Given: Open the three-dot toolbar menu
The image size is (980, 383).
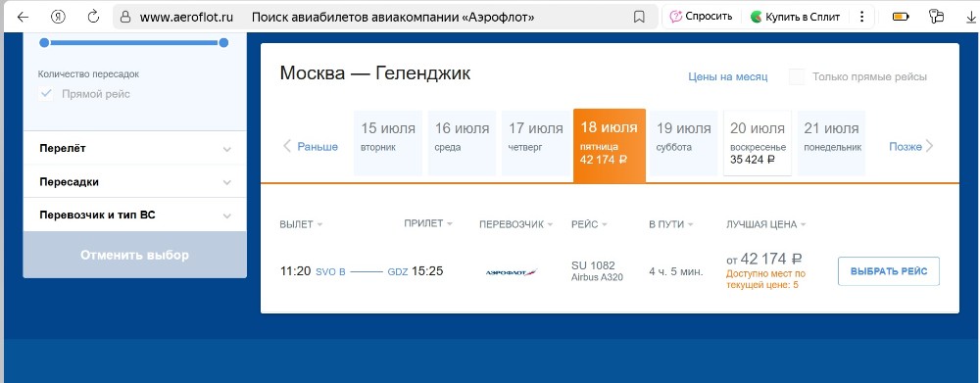Looking at the screenshot, I should 861,17.
